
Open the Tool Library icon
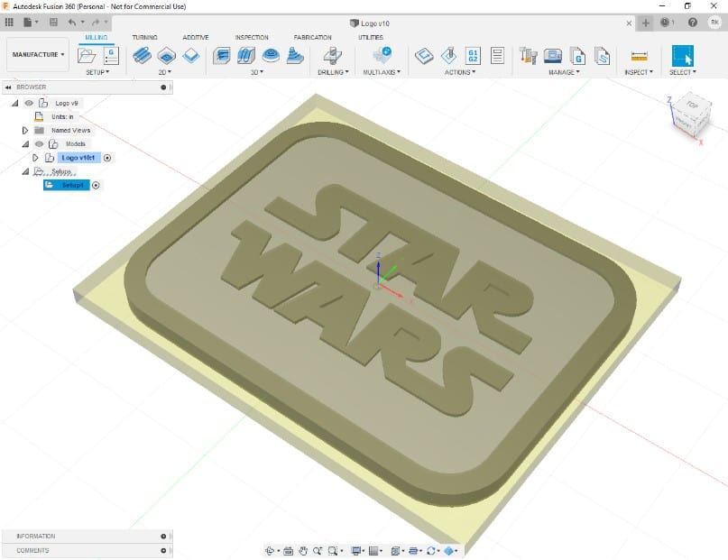pos(528,56)
